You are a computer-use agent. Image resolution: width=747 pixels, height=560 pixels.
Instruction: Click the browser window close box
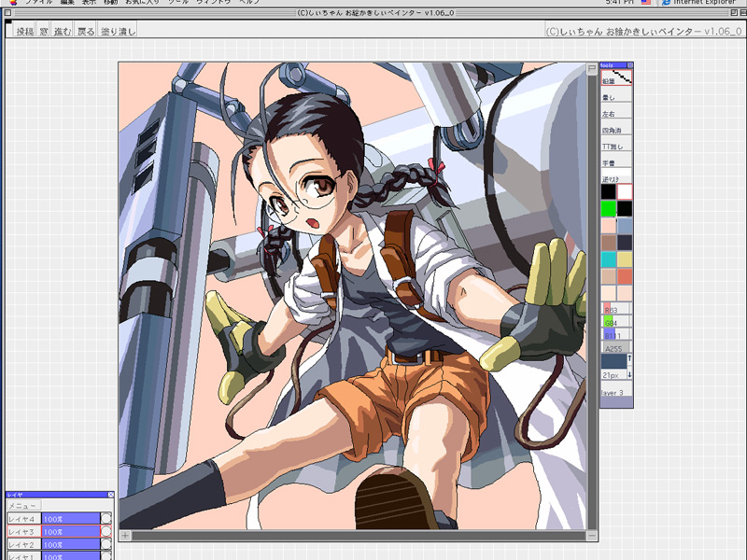click(x=7, y=13)
